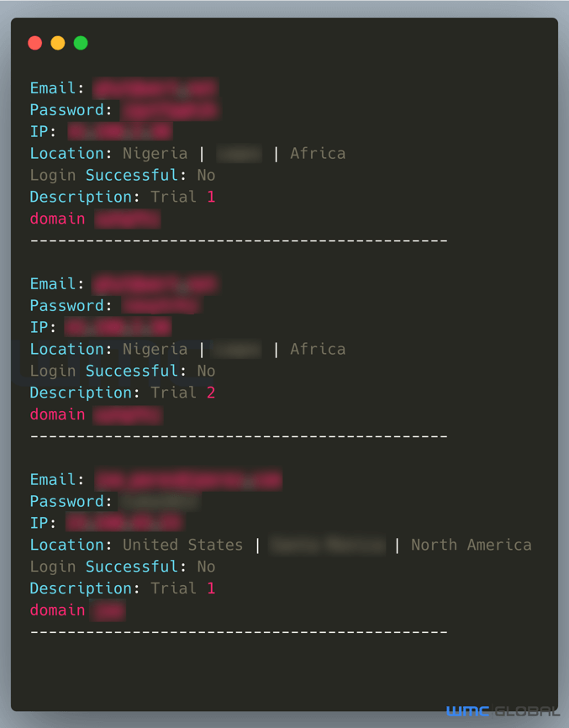Click the WMC Global logo watermark

(502, 711)
